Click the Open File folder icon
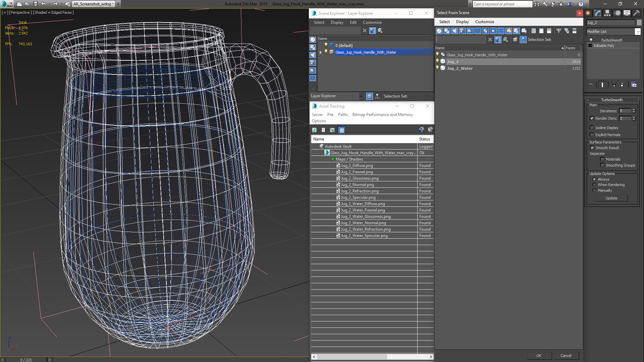 [x=27, y=4]
